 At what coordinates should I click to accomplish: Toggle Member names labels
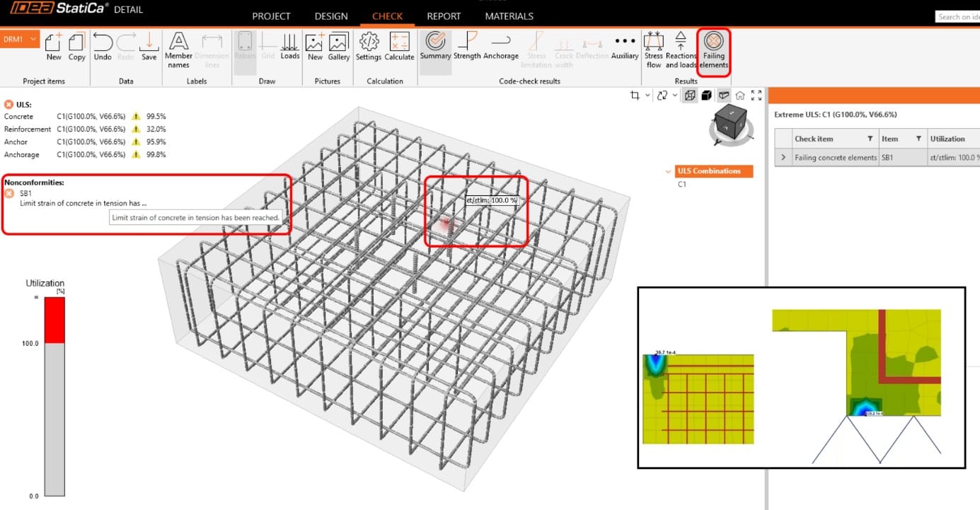pyautogui.click(x=178, y=51)
